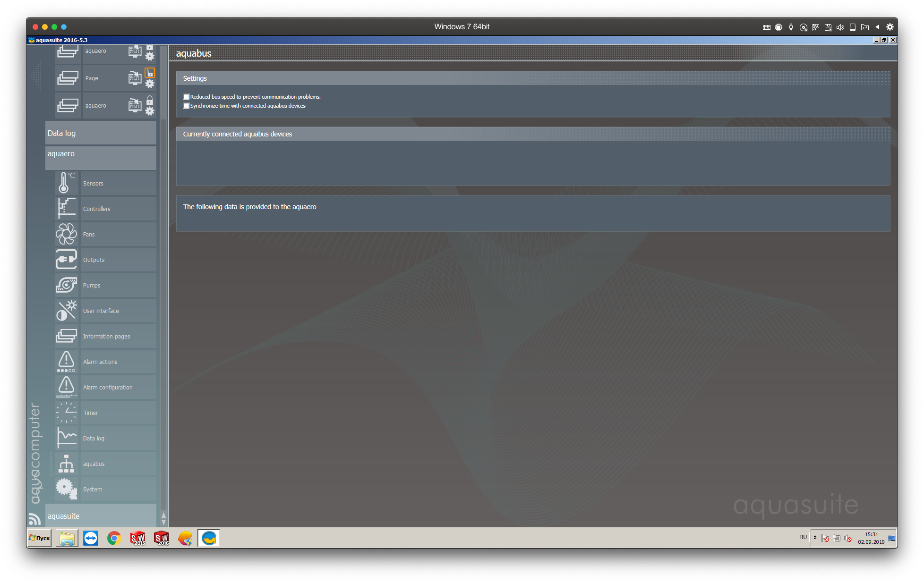Image resolution: width=924 pixels, height=583 pixels.
Task: Toggle the orange unlocked padlock on Page
Action: click(150, 73)
